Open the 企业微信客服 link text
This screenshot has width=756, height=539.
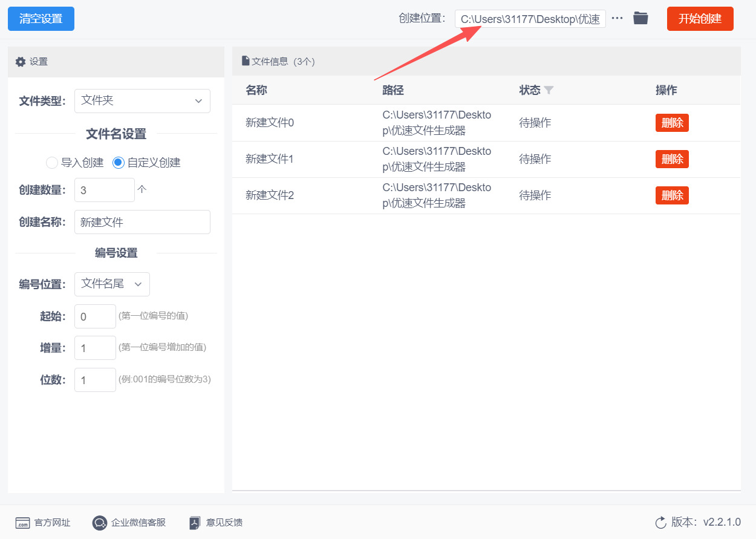pyautogui.click(x=138, y=523)
